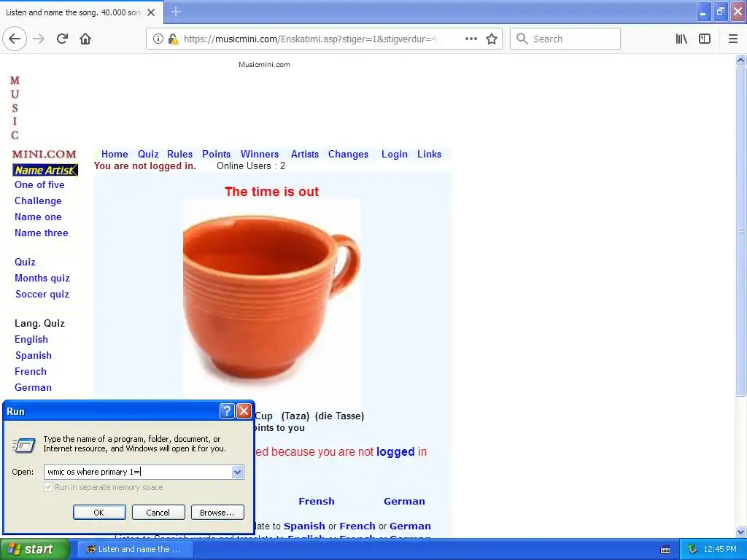Click the scrollbar down arrow
This screenshot has width=747, height=560.
tap(741, 532)
